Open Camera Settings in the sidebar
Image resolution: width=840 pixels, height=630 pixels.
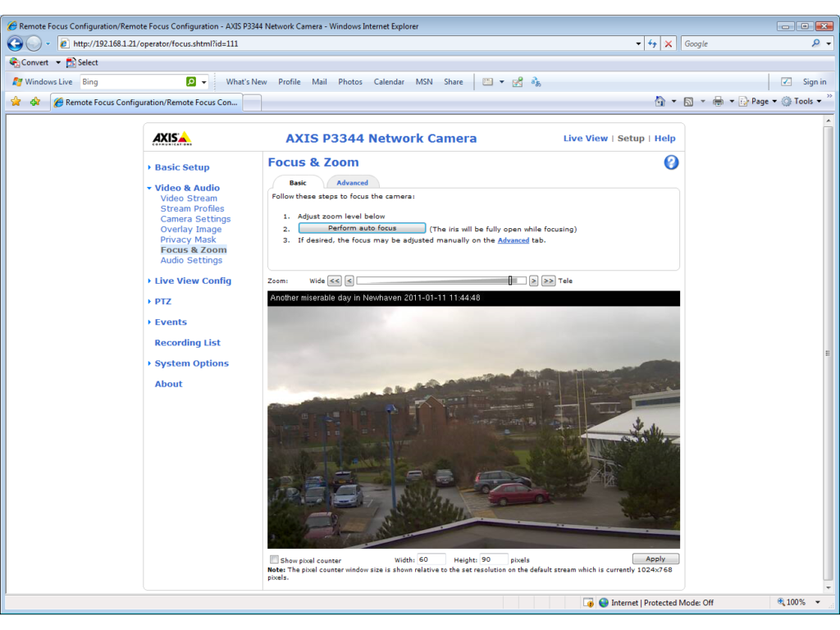click(x=195, y=219)
